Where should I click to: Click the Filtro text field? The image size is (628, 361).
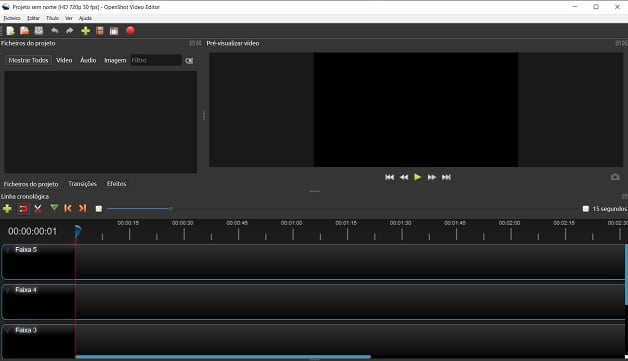[x=156, y=60]
